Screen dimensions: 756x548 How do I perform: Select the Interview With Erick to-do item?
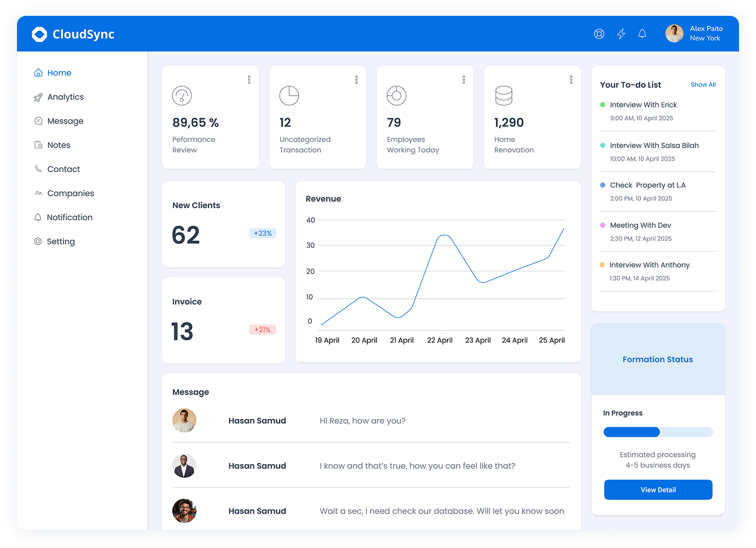tap(643, 105)
